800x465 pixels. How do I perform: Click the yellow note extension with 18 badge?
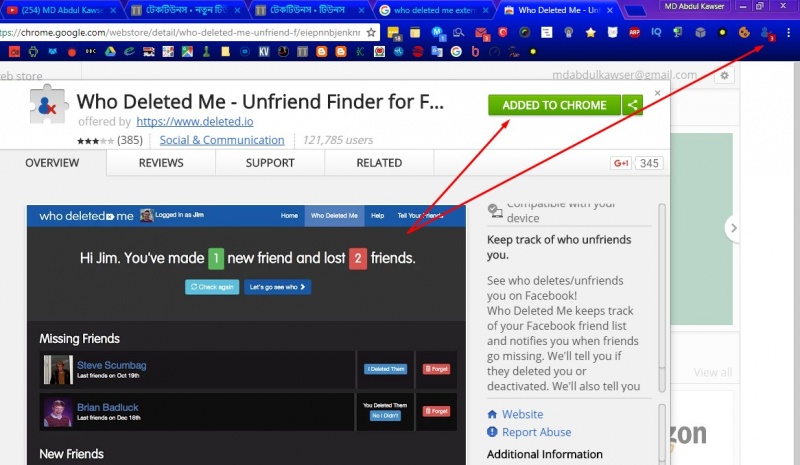point(394,33)
